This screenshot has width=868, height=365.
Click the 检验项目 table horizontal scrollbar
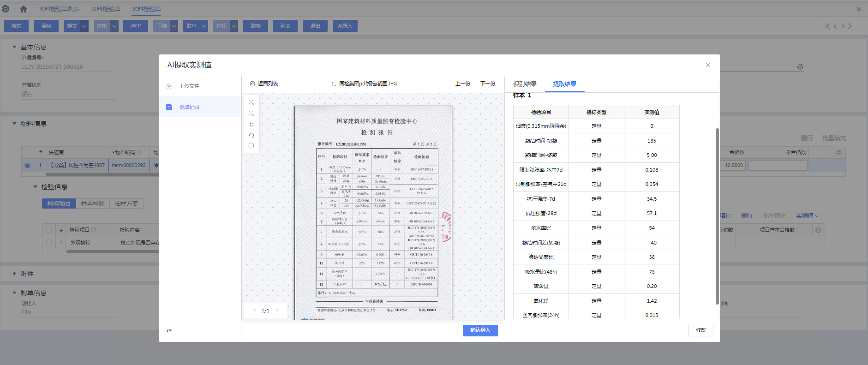pos(113,251)
